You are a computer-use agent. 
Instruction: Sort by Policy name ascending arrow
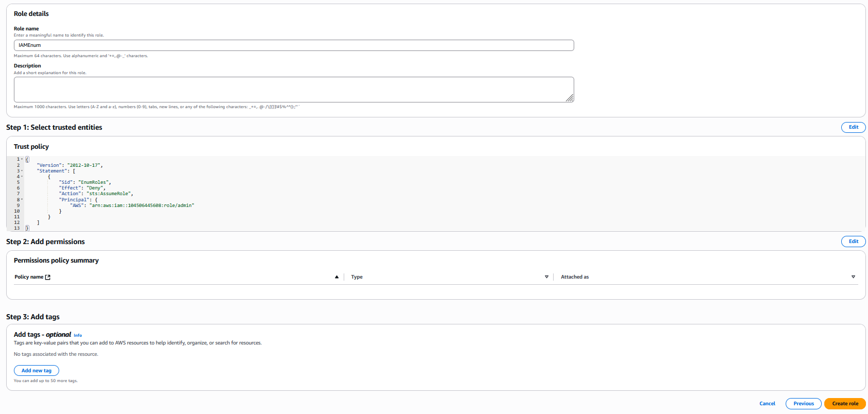coord(337,277)
